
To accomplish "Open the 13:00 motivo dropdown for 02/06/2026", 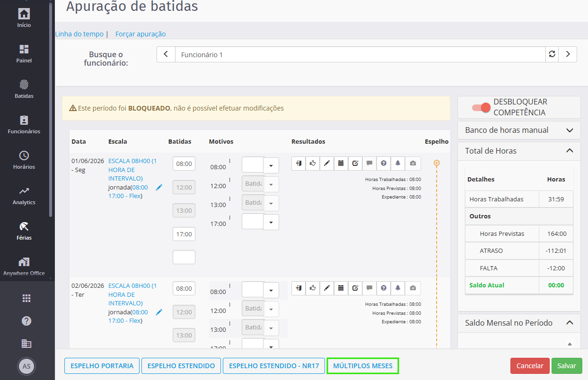I will [x=271, y=328].
